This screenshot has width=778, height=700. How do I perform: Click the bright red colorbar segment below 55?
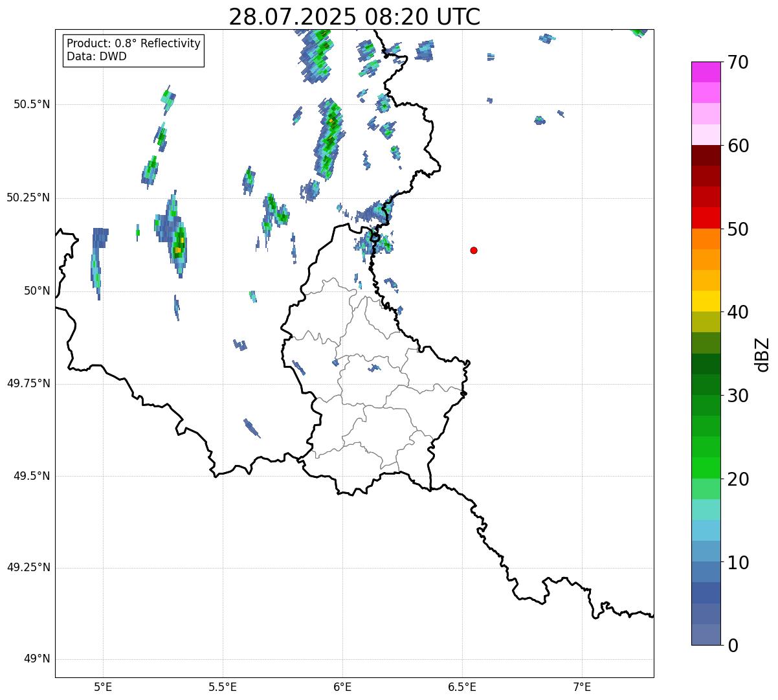706,218
